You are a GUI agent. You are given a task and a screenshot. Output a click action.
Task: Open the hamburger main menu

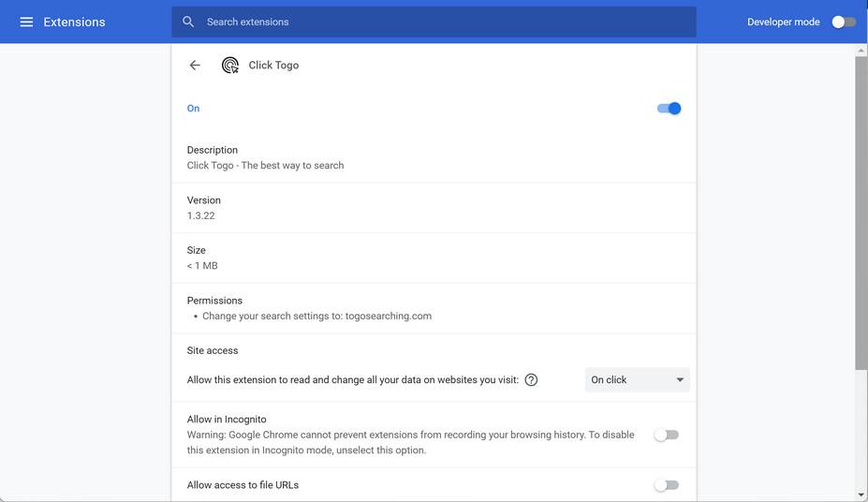pos(26,22)
